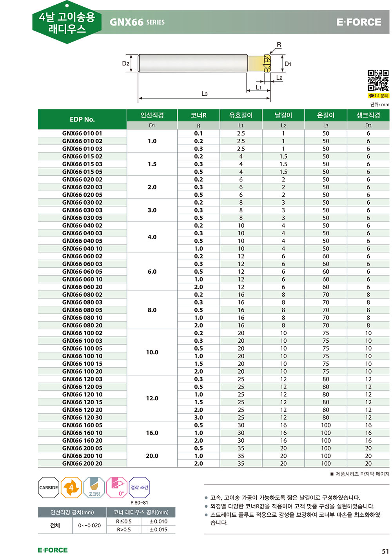Click the R≤0.5 tolerance condition
The image size is (392, 554).
pos(124,521)
